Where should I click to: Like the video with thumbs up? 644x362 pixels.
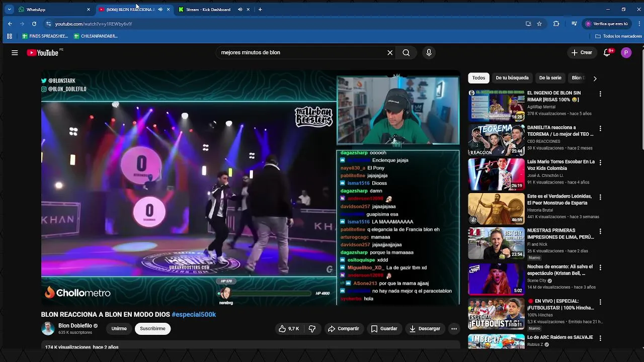(289, 328)
